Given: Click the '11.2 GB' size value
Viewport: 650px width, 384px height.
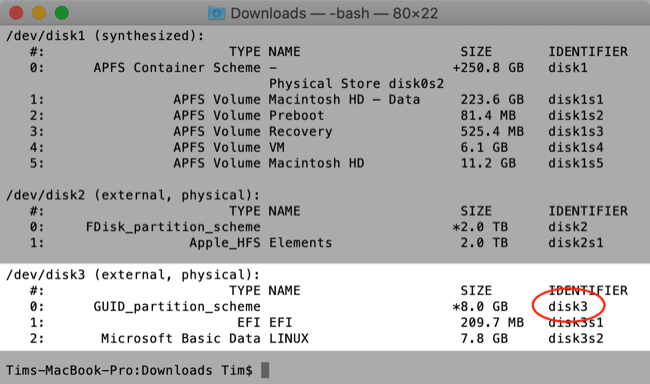Looking at the screenshot, I should pos(488,163).
